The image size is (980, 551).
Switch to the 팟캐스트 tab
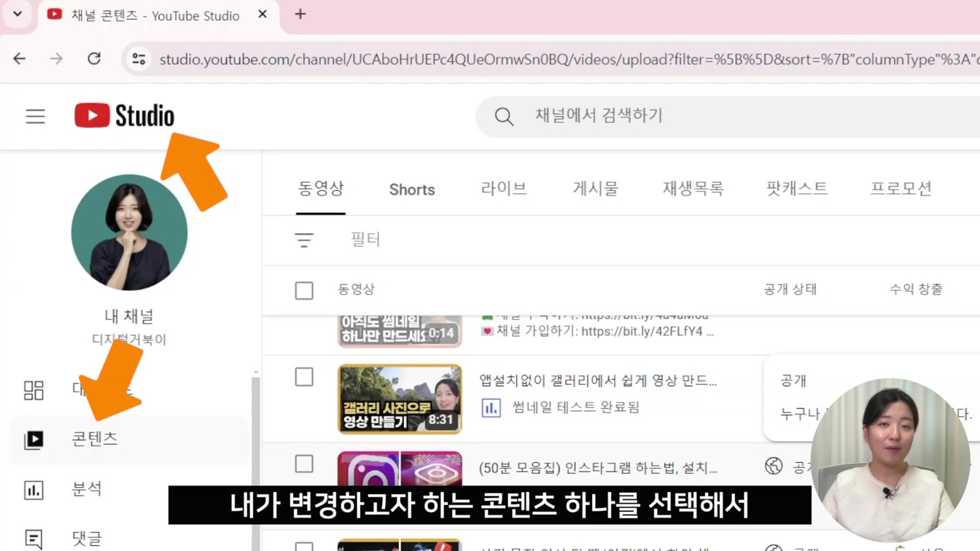(797, 189)
